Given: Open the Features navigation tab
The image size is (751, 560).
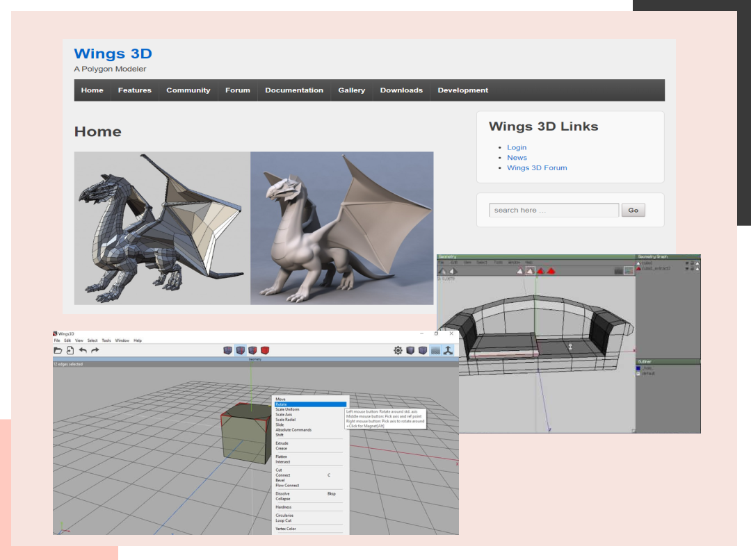Looking at the screenshot, I should click(135, 90).
